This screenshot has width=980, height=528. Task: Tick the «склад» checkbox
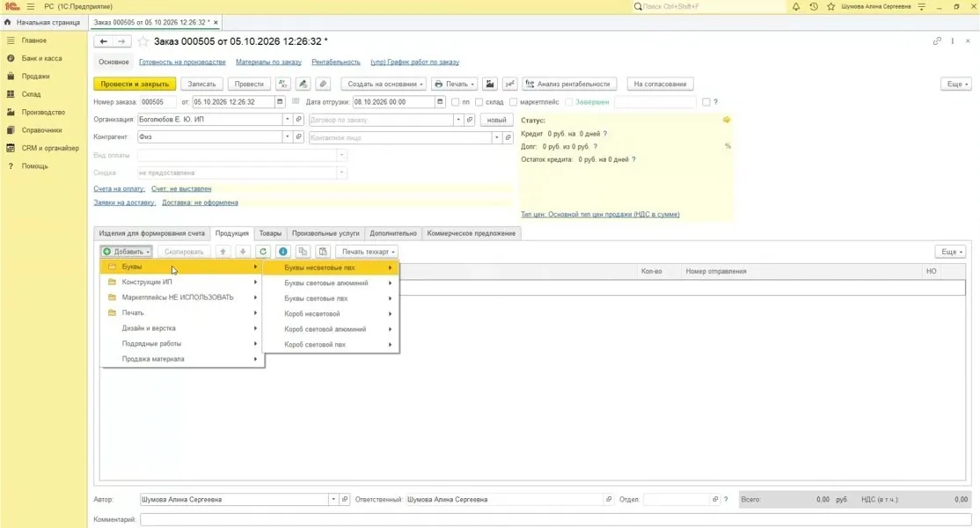(479, 102)
